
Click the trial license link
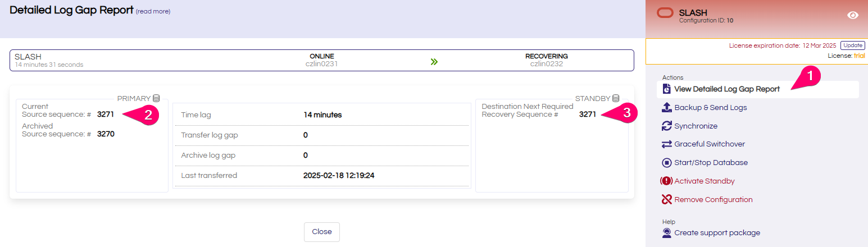860,56
